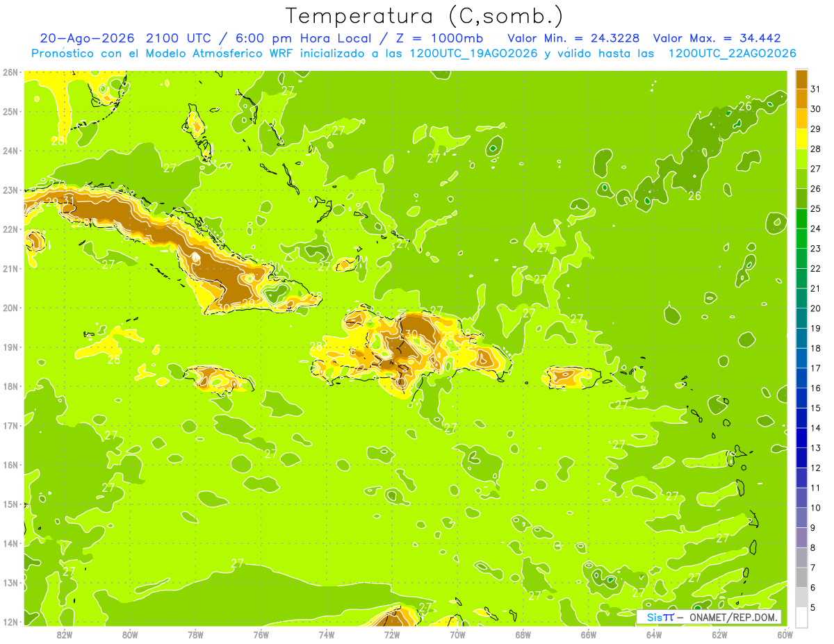834x644 pixels.
Task: Click the valid-until "1200UTC_22AGO2026" text
Action: click(732, 53)
